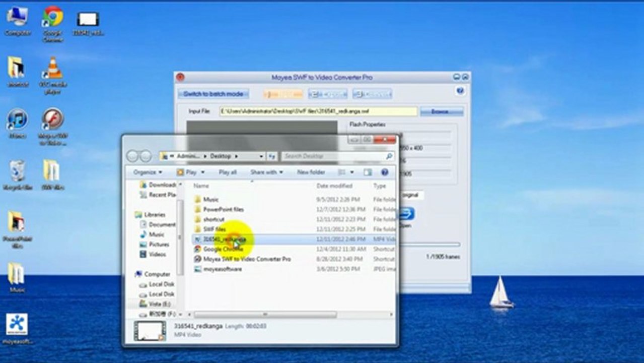Select Music under Libraries in the navigation pane
This screenshot has width=644, height=363.
(x=153, y=234)
